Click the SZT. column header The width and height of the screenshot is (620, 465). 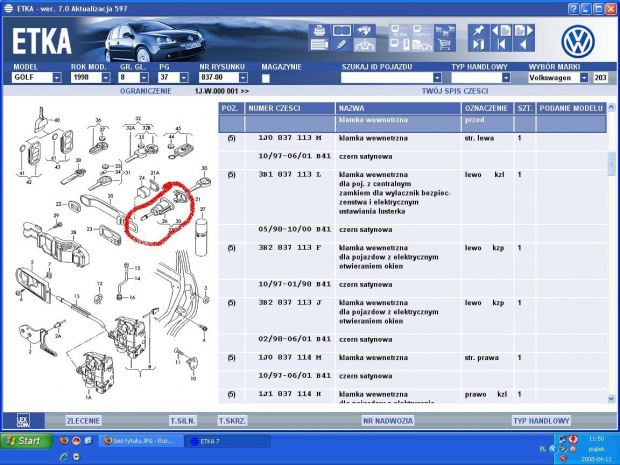pos(525,108)
